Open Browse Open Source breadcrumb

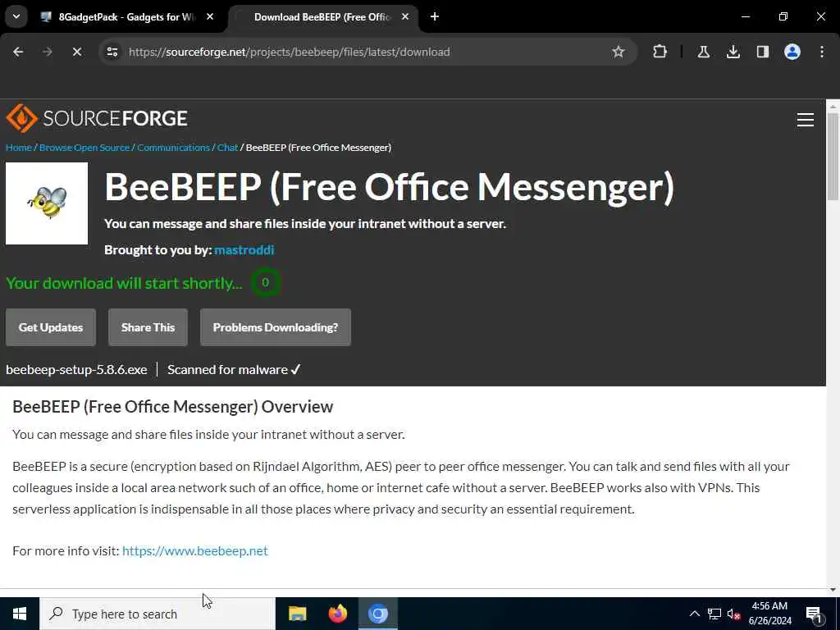point(84,148)
